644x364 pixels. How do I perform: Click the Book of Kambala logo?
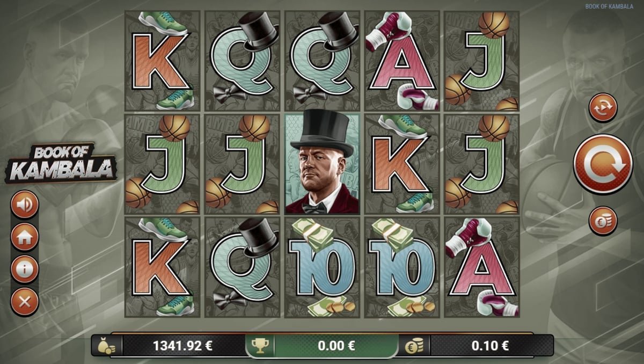(61, 163)
